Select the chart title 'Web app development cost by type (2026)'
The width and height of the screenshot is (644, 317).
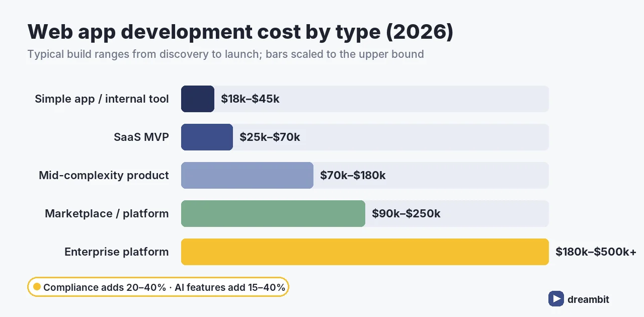tap(240, 32)
